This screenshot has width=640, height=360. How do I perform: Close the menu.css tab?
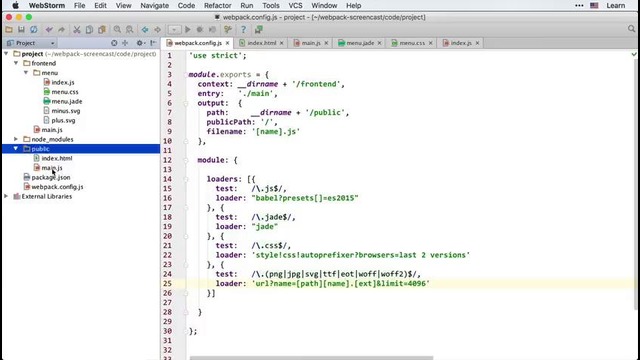coord(431,43)
